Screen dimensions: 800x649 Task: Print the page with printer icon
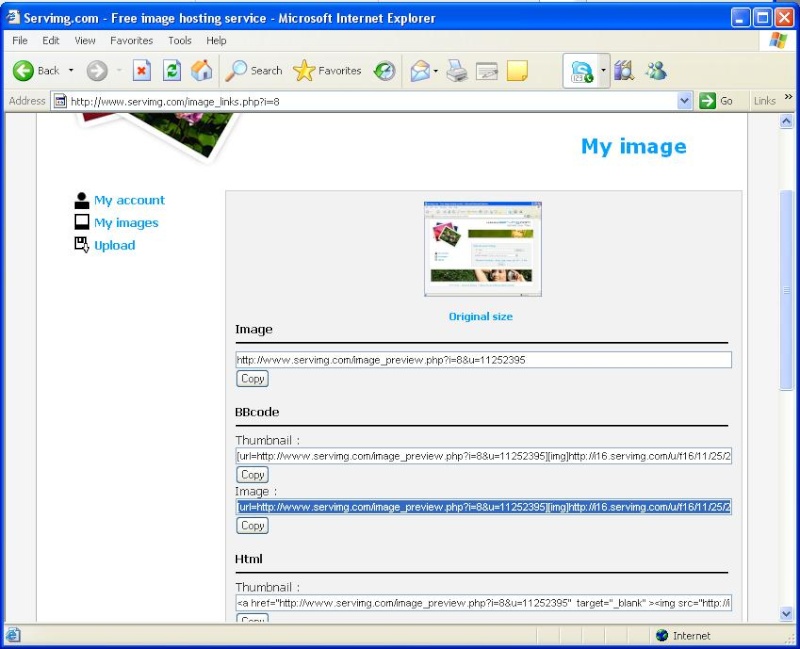457,70
